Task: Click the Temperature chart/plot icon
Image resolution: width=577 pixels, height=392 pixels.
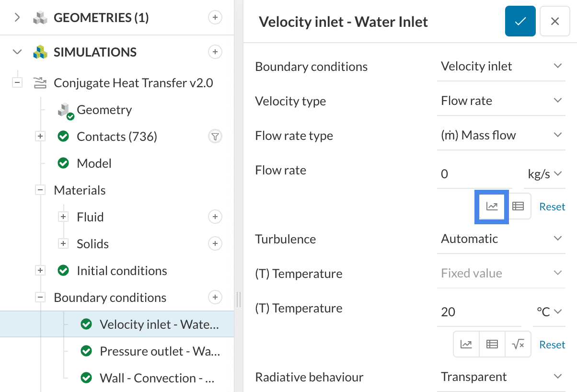Action: (466, 345)
